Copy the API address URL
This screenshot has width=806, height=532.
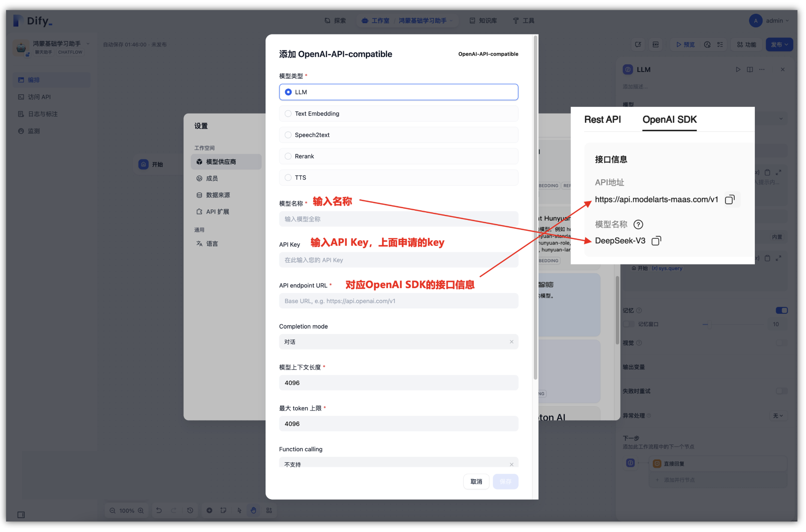[x=729, y=200]
